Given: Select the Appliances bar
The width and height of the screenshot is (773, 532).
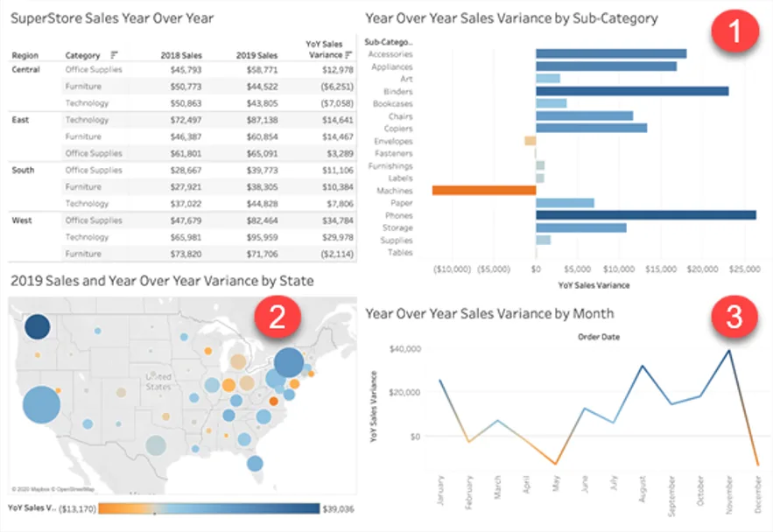Looking at the screenshot, I should (607, 66).
